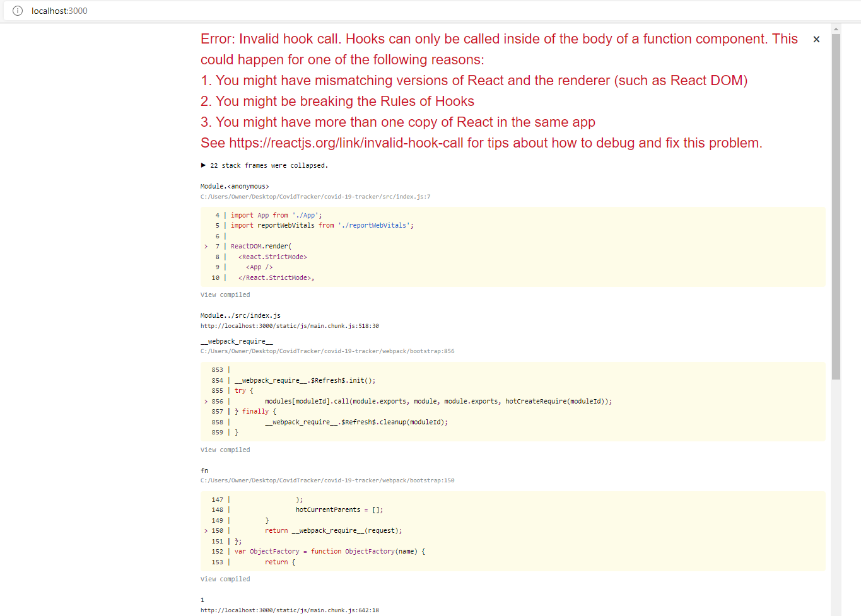Screen dimensions: 861x616
Task: Select the __webpack_require__ stack frame
Action: click(237, 341)
